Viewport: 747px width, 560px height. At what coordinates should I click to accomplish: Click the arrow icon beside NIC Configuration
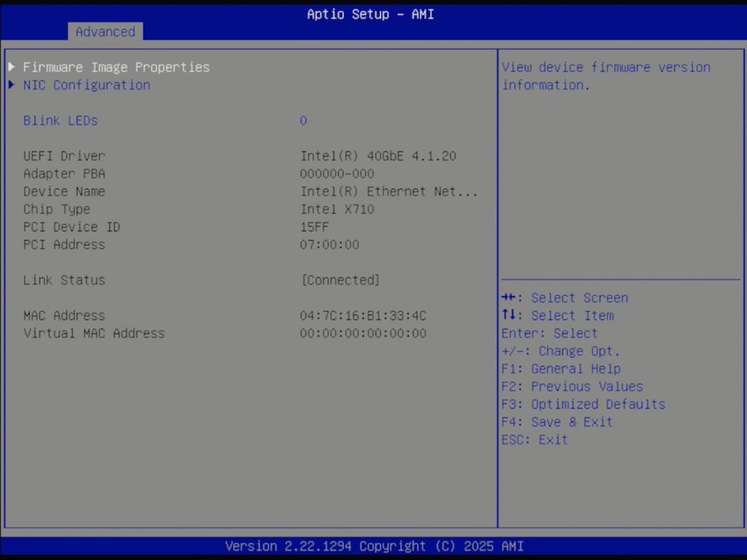point(11,85)
